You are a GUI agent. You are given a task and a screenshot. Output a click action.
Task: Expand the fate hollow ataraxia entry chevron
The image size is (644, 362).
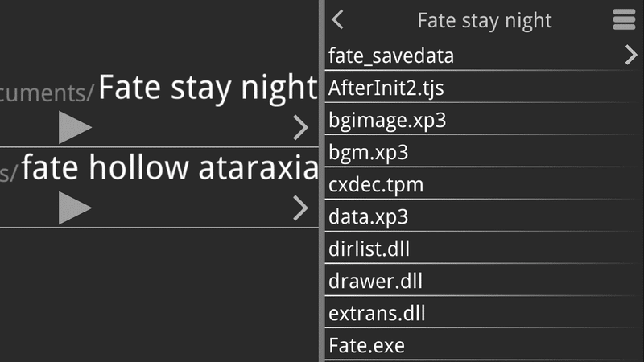(300, 208)
